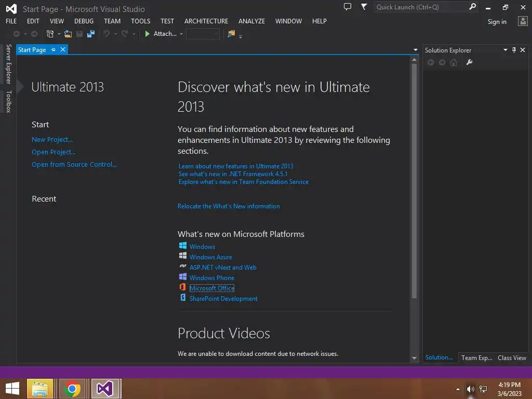Expand the Navigate Backward history dropdown
This screenshot has width=532, height=399.
(25, 34)
